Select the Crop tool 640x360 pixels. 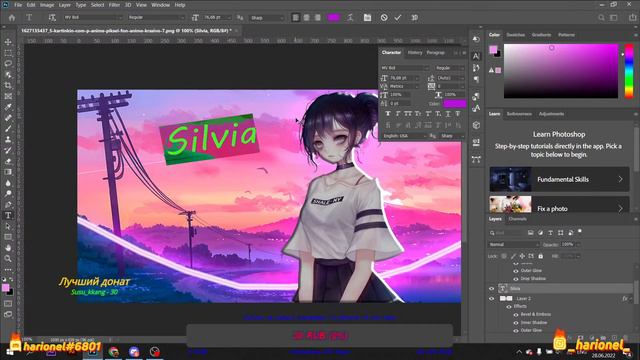pyautogui.click(x=8, y=85)
